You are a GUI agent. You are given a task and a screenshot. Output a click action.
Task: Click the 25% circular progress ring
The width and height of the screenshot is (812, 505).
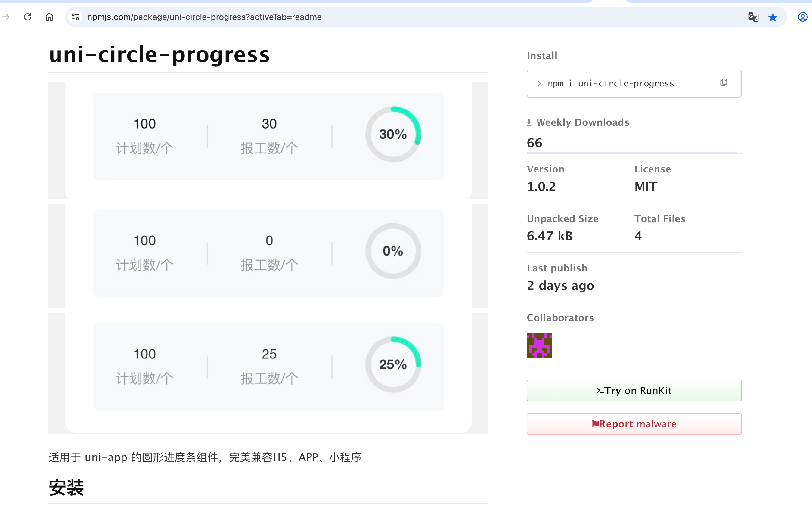[393, 364]
